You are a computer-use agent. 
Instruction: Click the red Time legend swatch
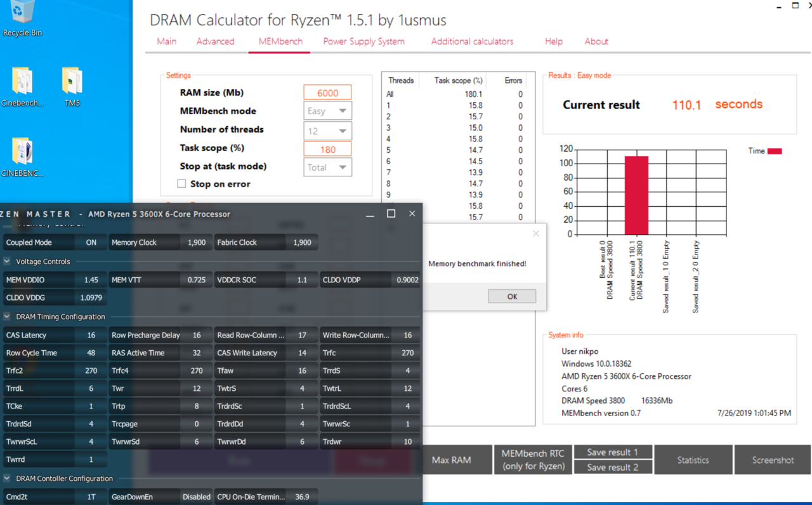tap(775, 152)
